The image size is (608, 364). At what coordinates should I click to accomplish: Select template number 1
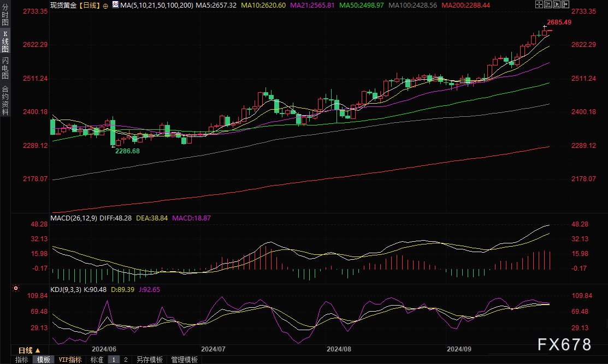click(114, 360)
